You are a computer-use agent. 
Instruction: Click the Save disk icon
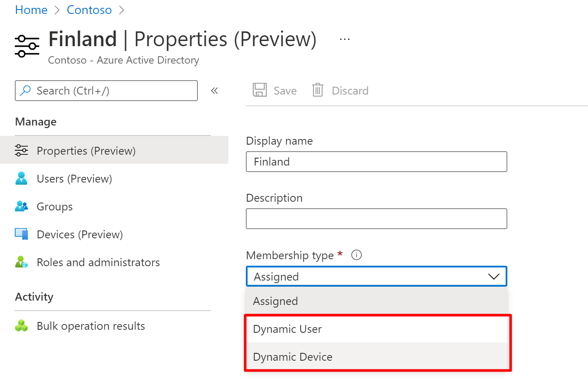260,90
